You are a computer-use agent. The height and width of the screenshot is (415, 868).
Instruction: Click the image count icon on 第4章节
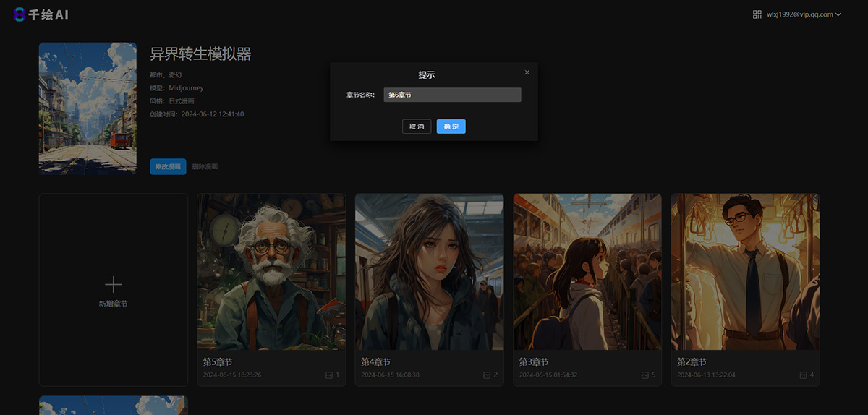click(x=487, y=375)
